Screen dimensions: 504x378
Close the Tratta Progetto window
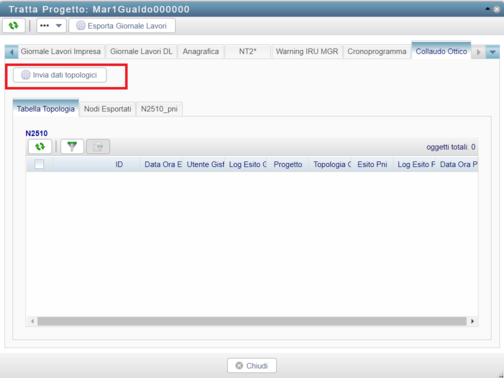point(496,9)
